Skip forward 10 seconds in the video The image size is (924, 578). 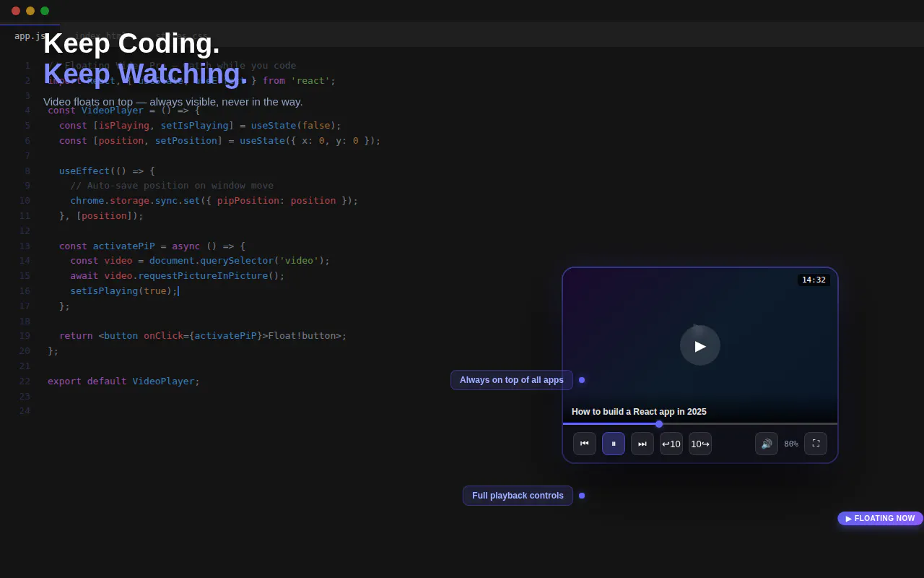(x=700, y=444)
